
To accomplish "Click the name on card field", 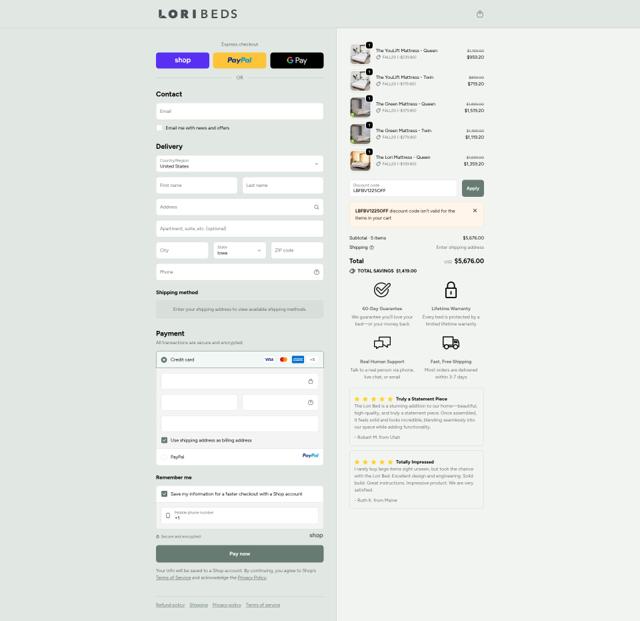I will (x=240, y=424).
